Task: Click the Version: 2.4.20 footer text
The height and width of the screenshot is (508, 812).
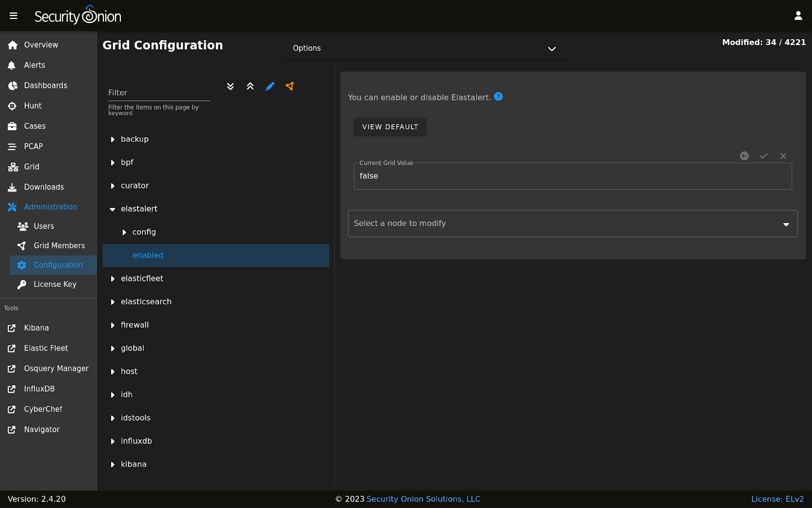Action: point(37,499)
